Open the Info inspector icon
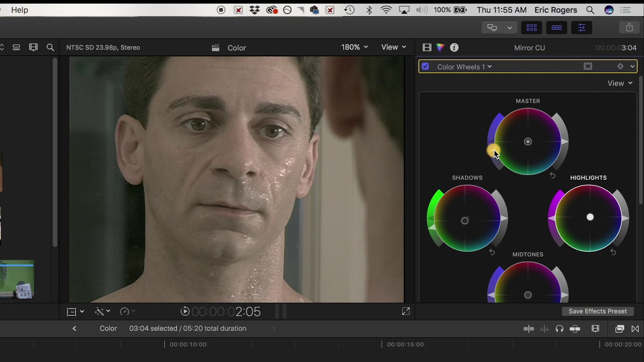The width and height of the screenshot is (644, 362). pos(454,47)
